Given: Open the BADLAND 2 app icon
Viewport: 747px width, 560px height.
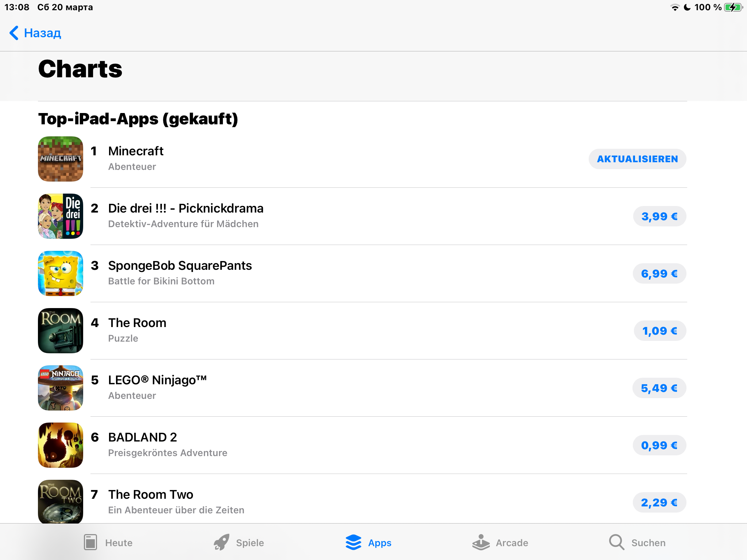Looking at the screenshot, I should coord(61,445).
